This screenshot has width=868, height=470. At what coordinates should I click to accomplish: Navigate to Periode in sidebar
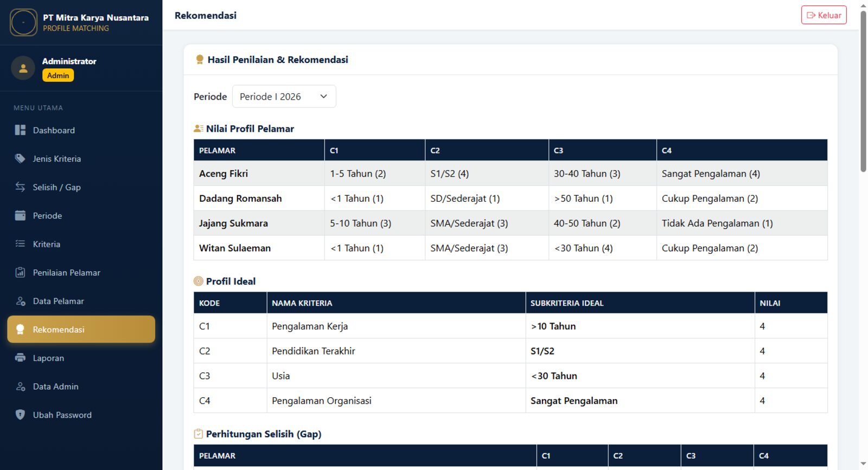coord(81,215)
